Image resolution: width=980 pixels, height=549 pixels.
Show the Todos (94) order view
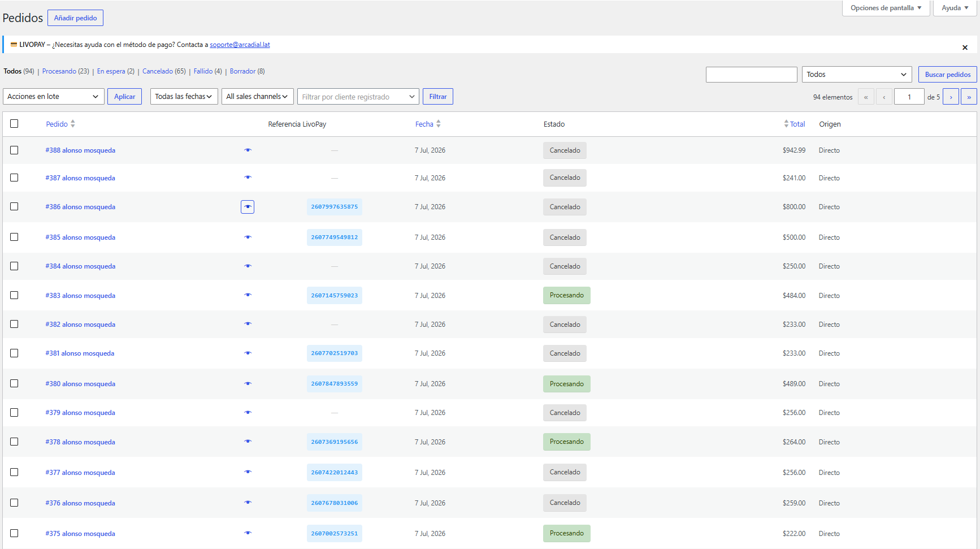click(x=19, y=71)
